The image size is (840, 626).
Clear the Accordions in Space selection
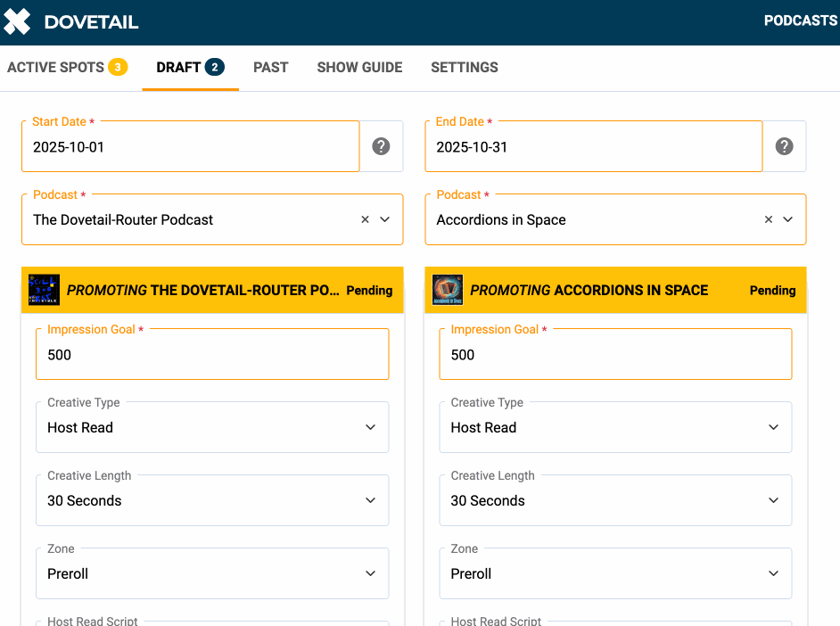pos(768,218)
